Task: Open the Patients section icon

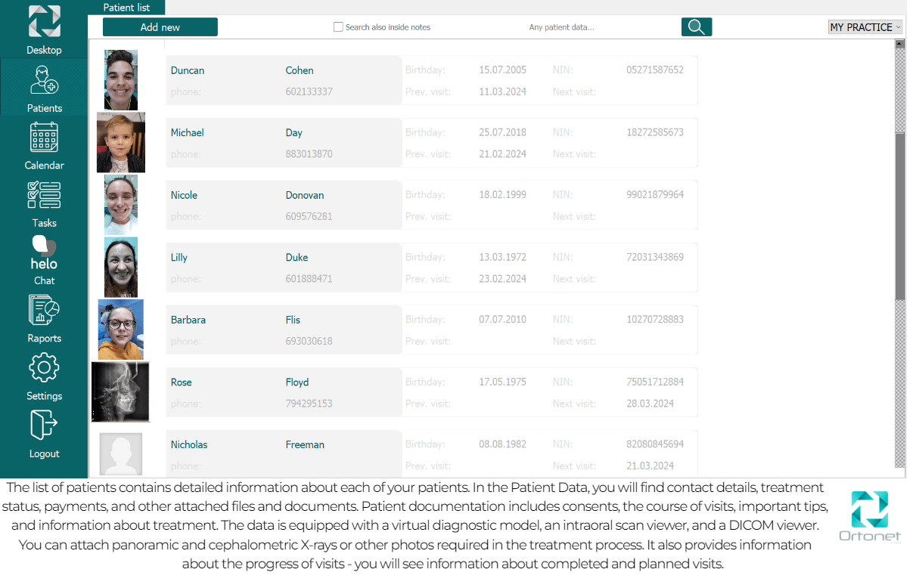Action: (x=44, y=81)
